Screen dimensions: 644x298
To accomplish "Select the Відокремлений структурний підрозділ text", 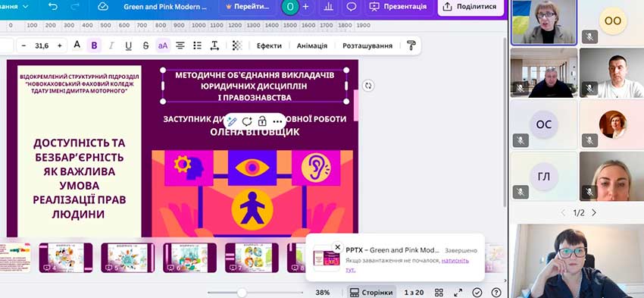I will click(80, 83).
